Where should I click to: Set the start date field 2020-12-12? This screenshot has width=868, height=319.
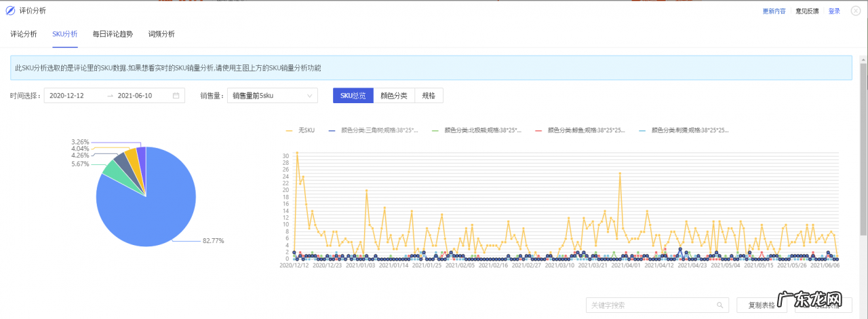coord(67,96)
